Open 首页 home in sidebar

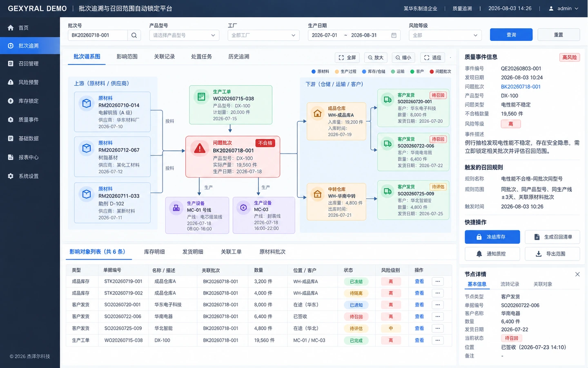(30, 28)
